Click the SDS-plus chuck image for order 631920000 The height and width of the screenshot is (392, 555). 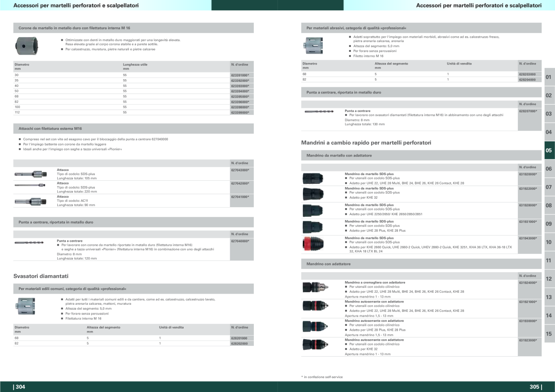pyautogui.click(x=312, y=178)
